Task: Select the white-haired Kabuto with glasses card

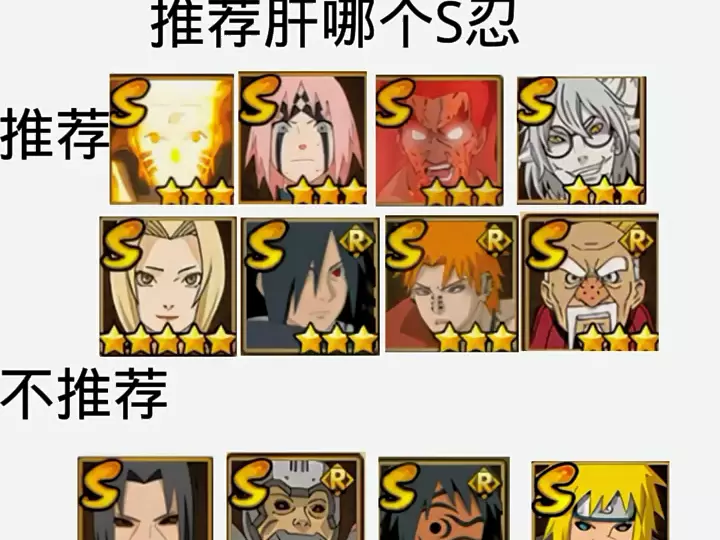Action: (x=581, y=141)
